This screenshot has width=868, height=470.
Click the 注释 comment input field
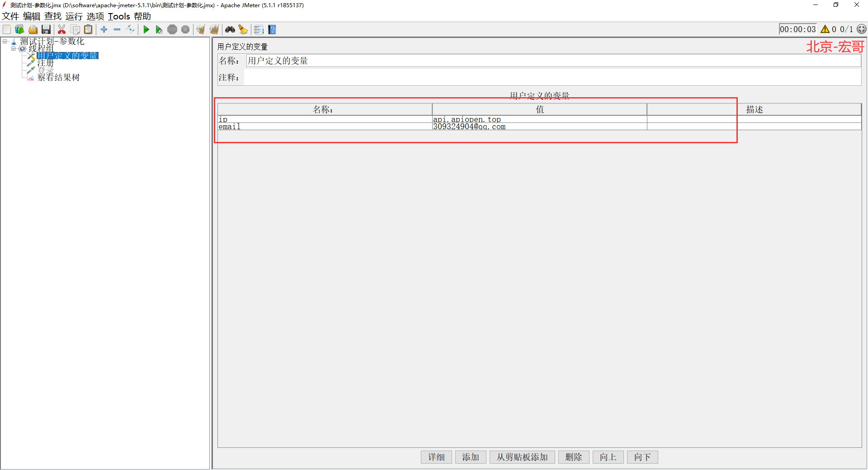point(552,77)
